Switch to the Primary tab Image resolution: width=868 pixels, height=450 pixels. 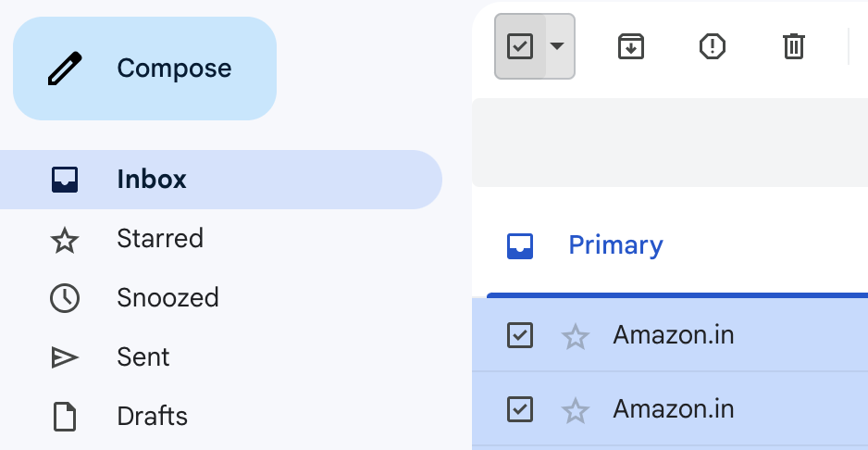click(x=615, y=245)
